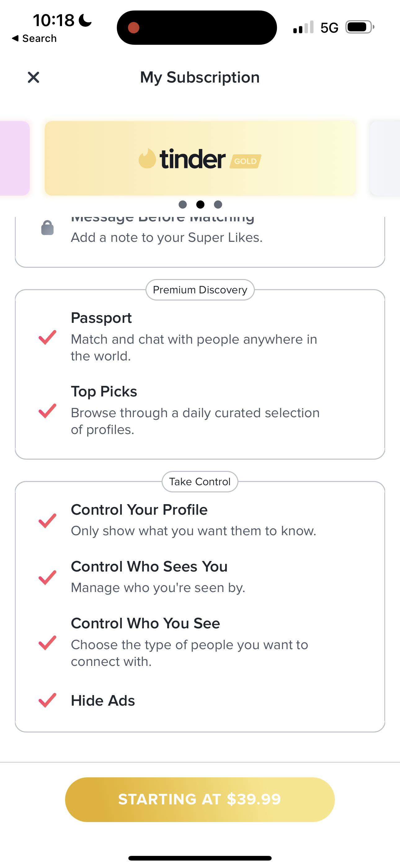Image resolution: width=400 pixels, height=868 pixels.
Task: Tap the Control Who You See checkmark
Action: [x=47, y=643]
